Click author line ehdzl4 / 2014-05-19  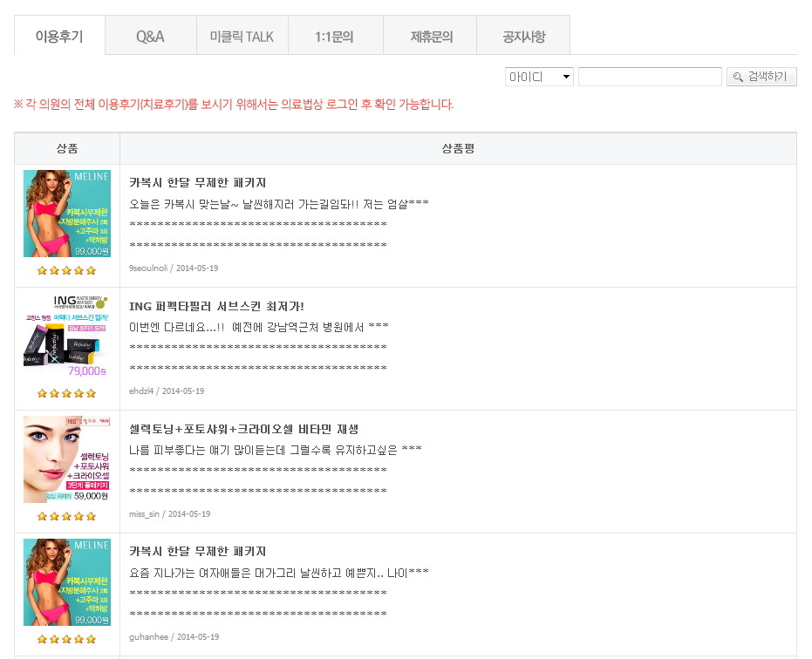pos(167,391)
